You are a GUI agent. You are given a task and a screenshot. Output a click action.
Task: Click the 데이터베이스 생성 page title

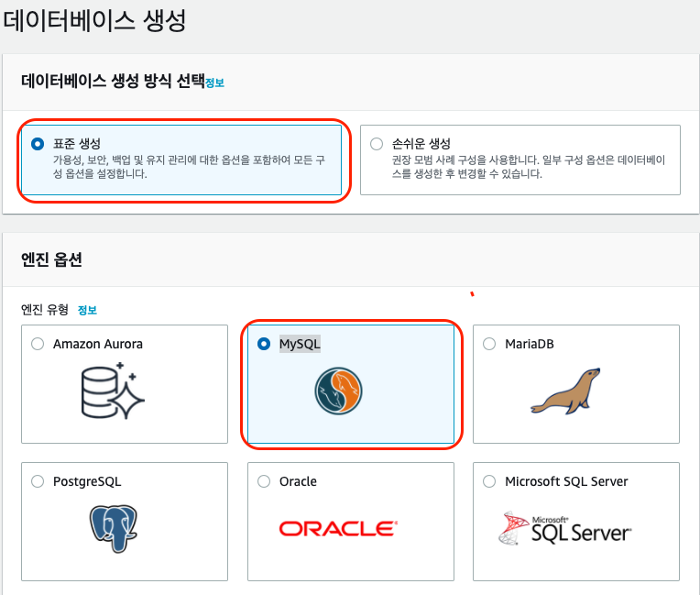pyautogui.click(x=94, y=20)
